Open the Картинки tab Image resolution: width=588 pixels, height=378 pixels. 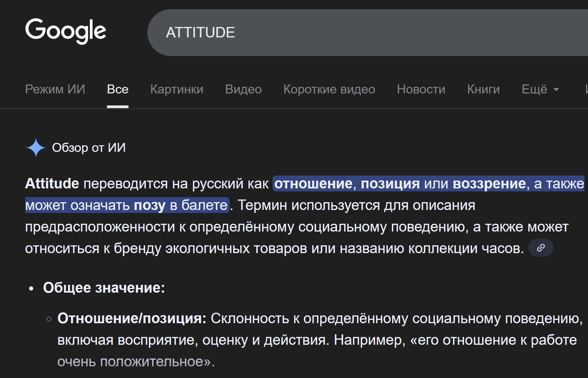click(177, 89)
